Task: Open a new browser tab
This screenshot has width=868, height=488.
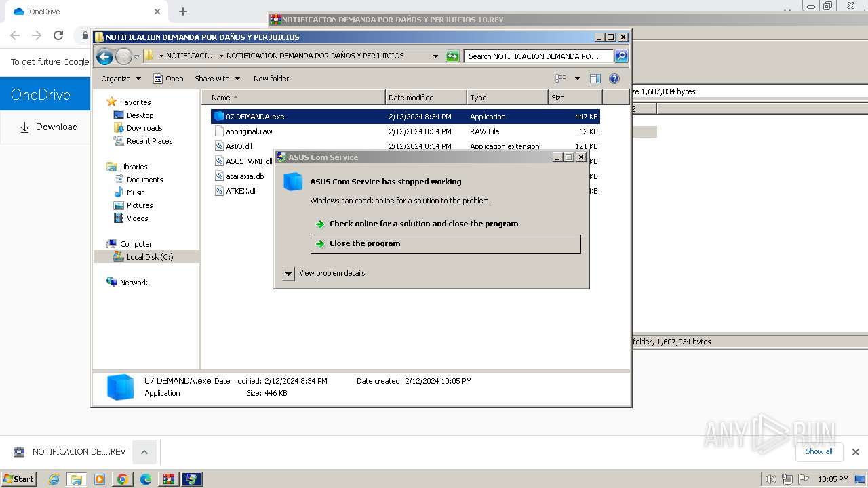Action: coord(183,12)
